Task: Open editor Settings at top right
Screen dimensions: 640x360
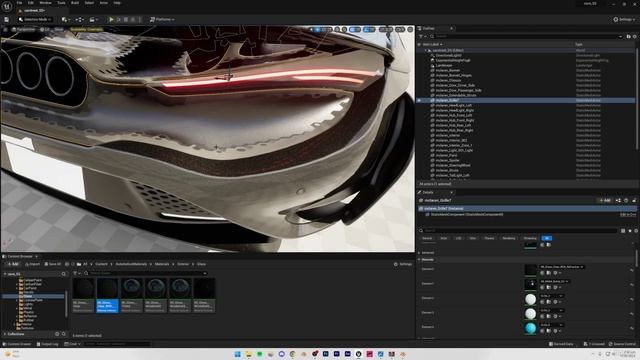Action: 624,19
